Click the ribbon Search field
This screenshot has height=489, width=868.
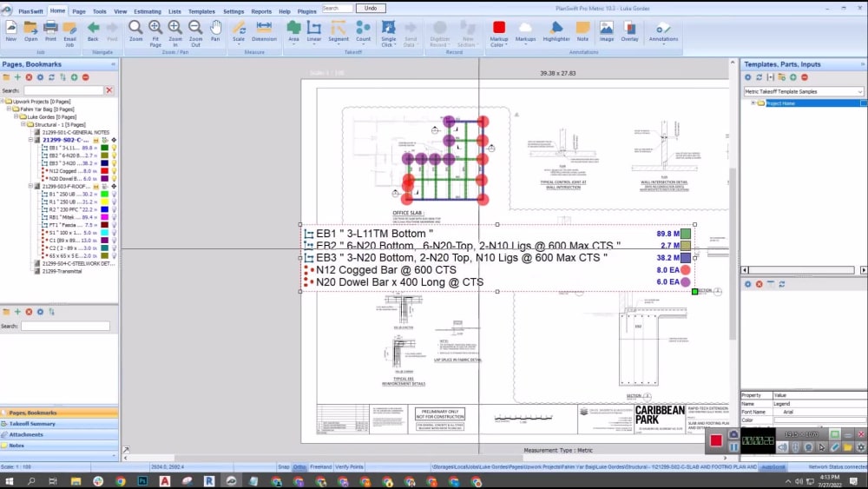(337, 9)
